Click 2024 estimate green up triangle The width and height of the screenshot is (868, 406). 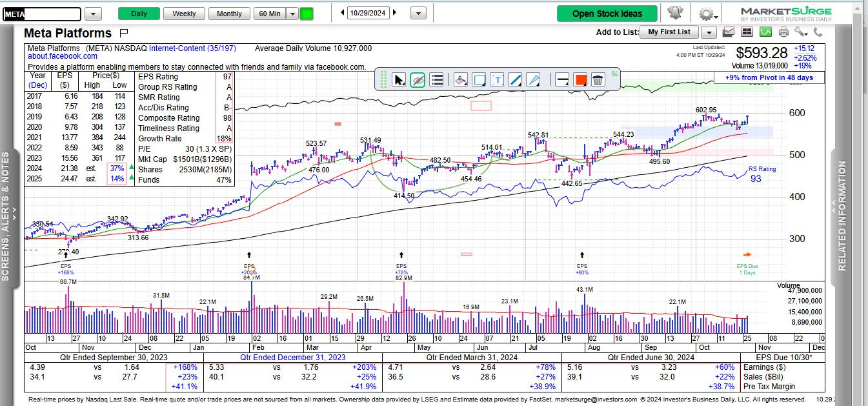pos(132,168)
